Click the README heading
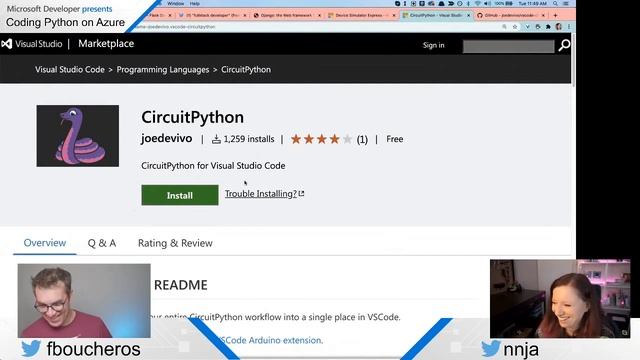This screenshot has width=640, height=360. [x=181, y=285]
